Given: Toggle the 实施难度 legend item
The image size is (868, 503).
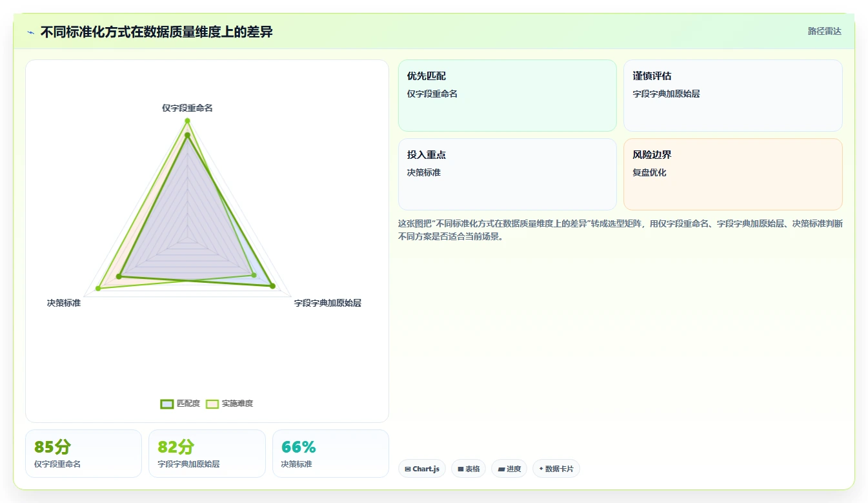Looking at the screenshot, I should coord(229,404).
